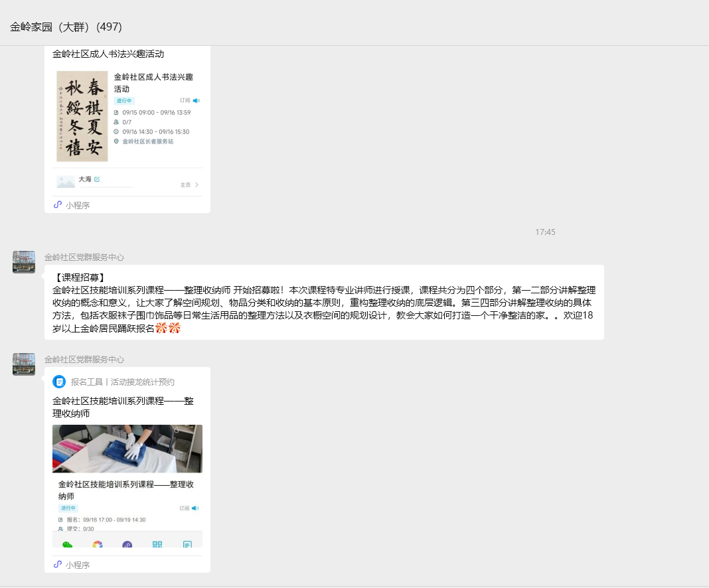The width and height of the screenshot is (709, 588).
Task: Click the green WeChat share icon
Action: pos(67,545)
